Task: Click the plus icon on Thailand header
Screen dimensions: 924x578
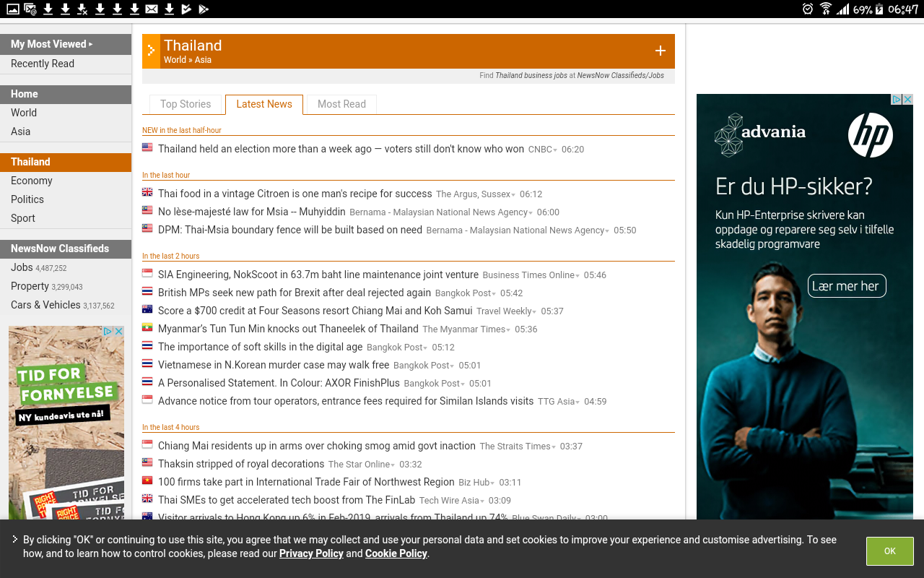Action: (660, 51)
